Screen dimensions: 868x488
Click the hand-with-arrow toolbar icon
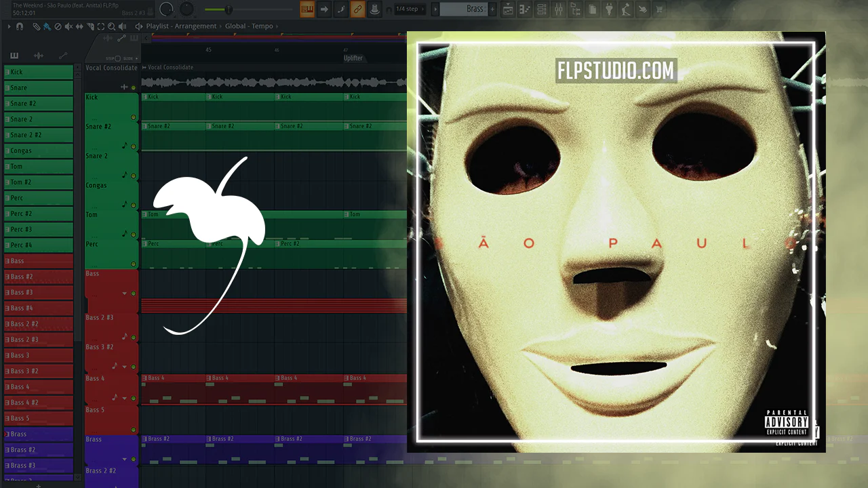click(x=642, y=9)
